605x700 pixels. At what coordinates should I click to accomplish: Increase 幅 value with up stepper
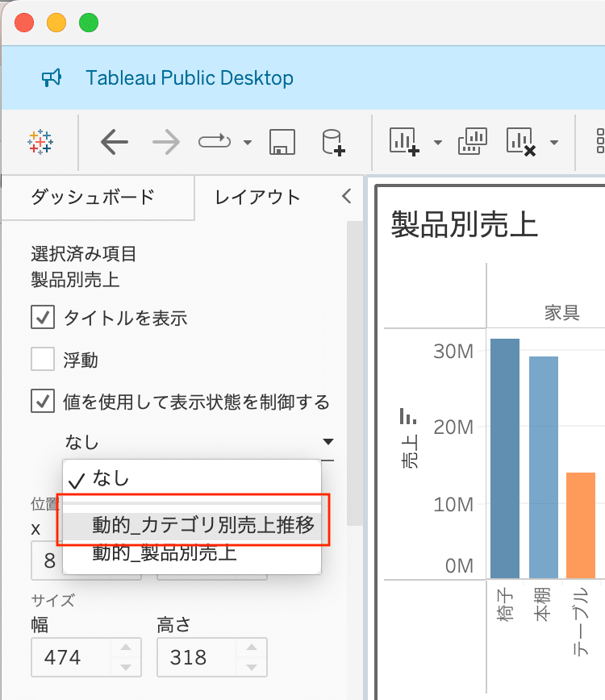(x=126, y=648)
